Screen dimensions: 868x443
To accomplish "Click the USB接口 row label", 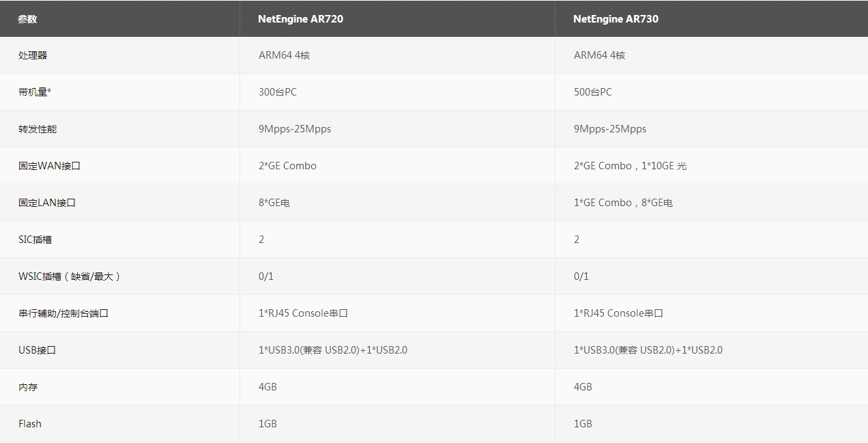I will click(37, 350).
